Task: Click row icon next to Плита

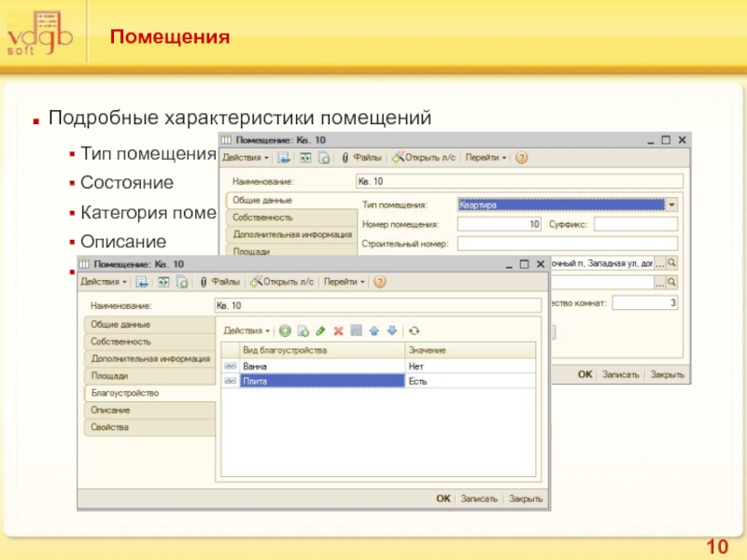Action: 231,381
